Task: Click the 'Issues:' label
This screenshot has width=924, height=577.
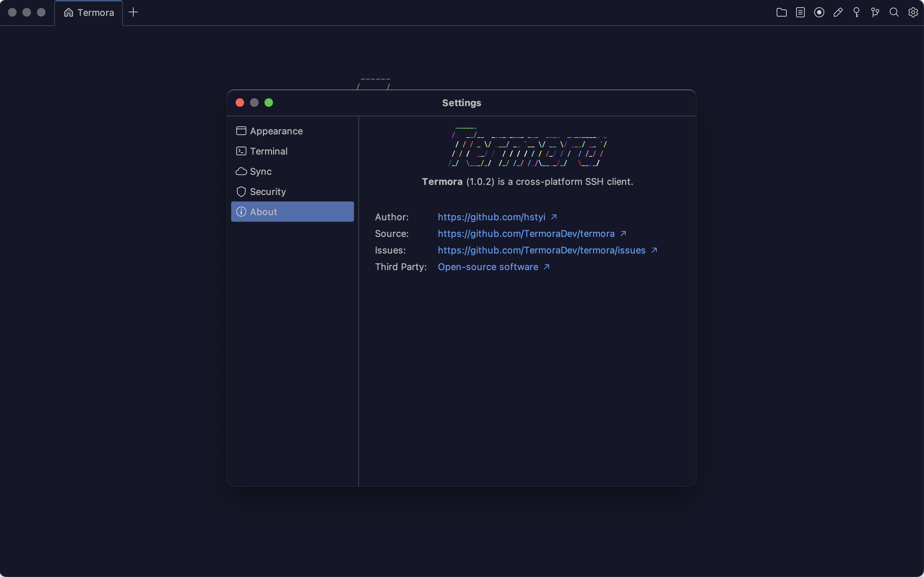Action: 390,250
